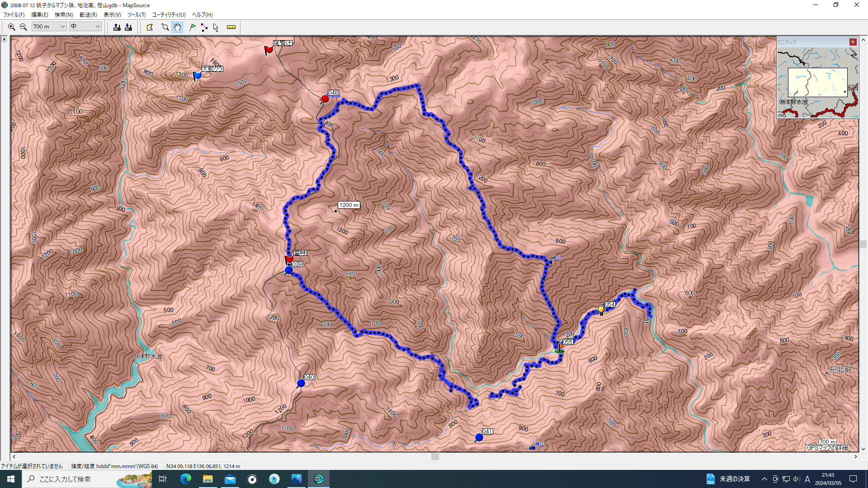Click the Zoom In magnifier icon
Viewport: 868px width, 488px height.
point(12,27)
